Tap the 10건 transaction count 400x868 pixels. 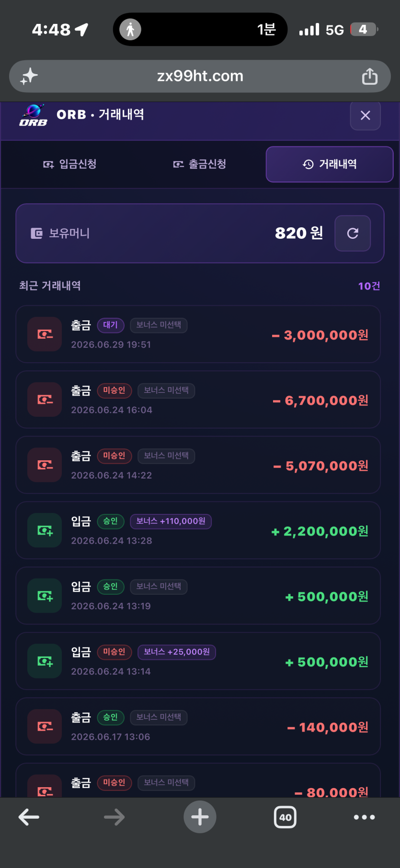pos(369,286)
